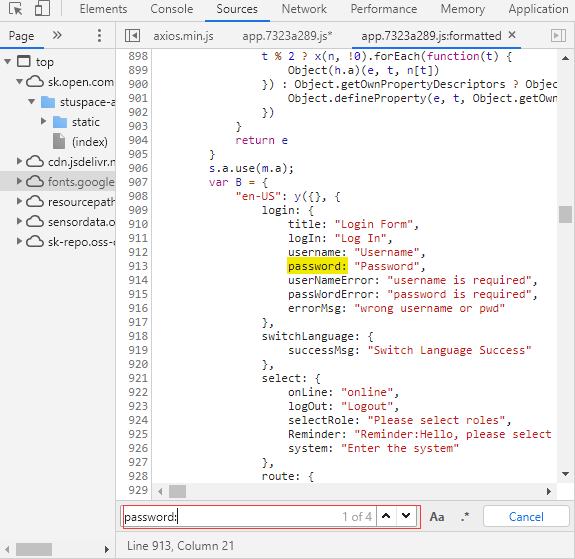Expand the static folder arrow
Viewport: 575px width, 559px height.
coord(43,121)
